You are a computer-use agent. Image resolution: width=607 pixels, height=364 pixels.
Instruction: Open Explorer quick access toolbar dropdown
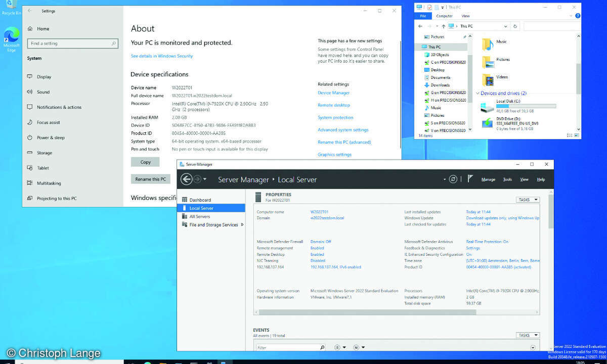click(443, 7)
